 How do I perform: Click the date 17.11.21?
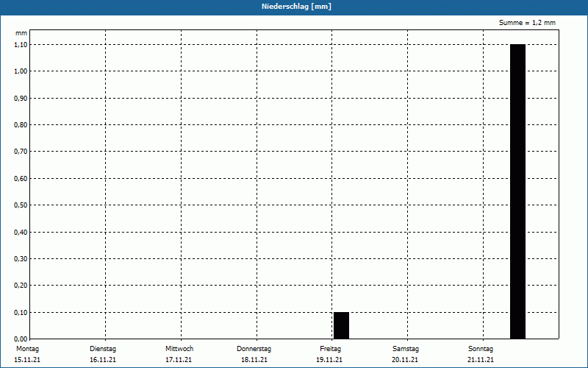pos(179,360)
